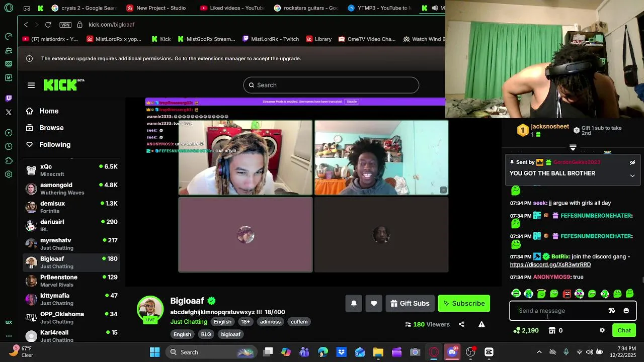The image size is (644, 362).
Task: Open the channel shop icon next to 0
Action: 552,330
